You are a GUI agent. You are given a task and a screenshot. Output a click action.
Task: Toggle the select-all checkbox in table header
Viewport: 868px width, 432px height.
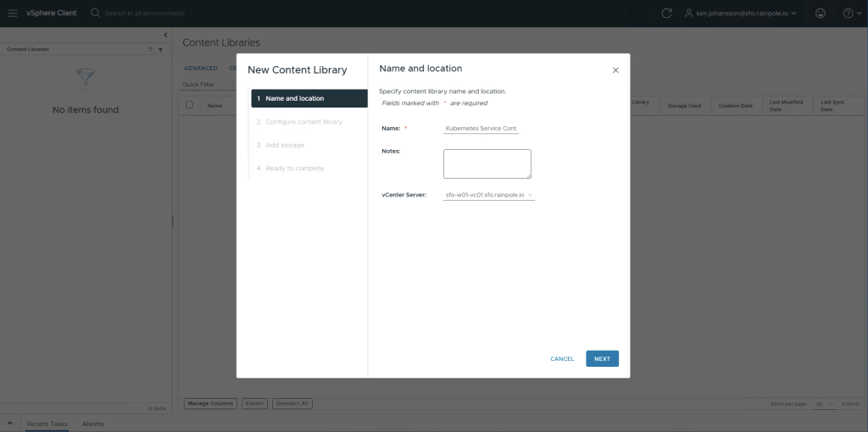coord(190,105)
